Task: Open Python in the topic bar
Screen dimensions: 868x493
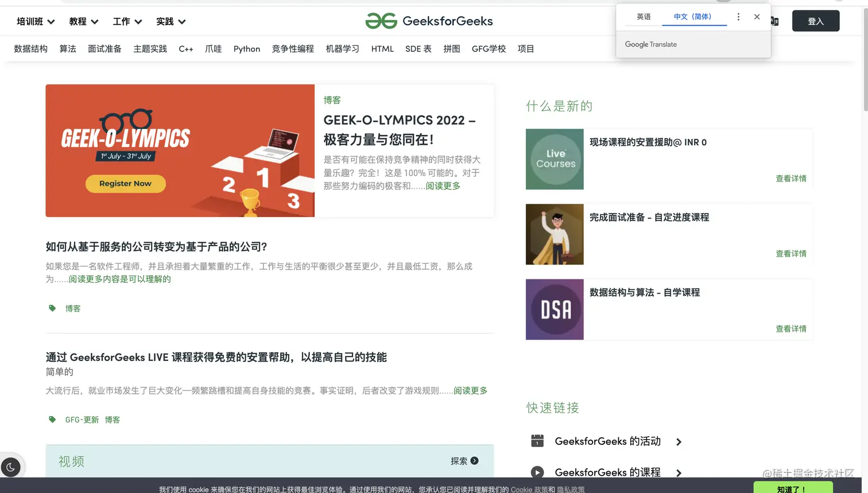Action: point(247,49)
